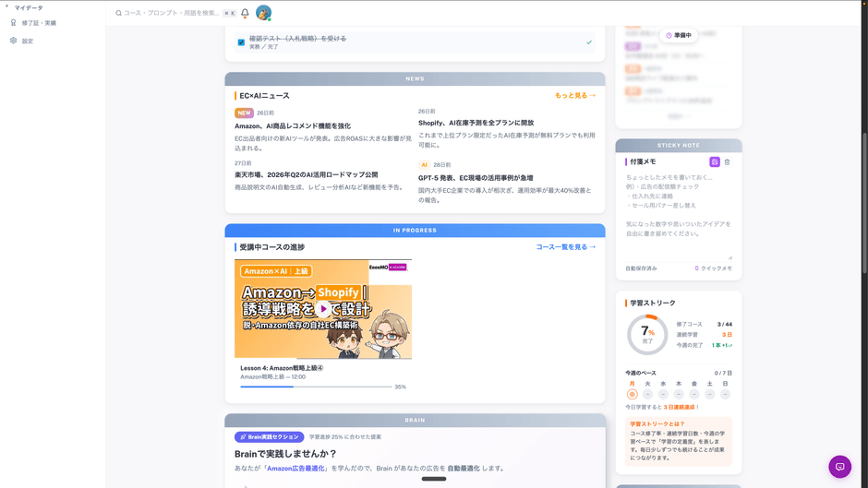Click the 学習ストリークとは? info box

tap(679, 441)
